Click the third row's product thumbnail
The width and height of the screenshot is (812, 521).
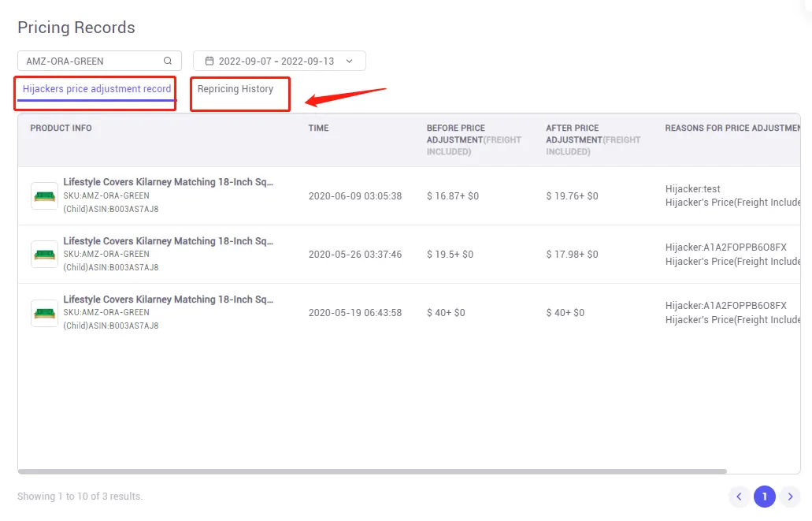point(43,312)
